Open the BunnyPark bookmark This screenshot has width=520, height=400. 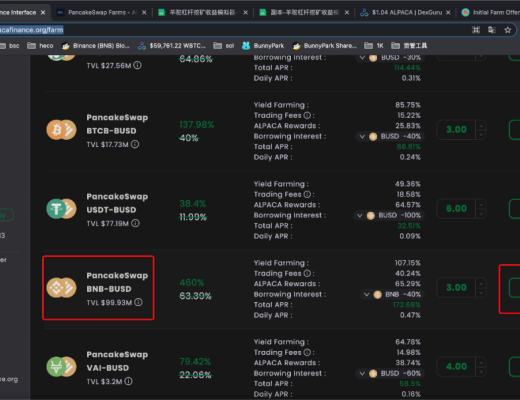[x=263, y=46]
